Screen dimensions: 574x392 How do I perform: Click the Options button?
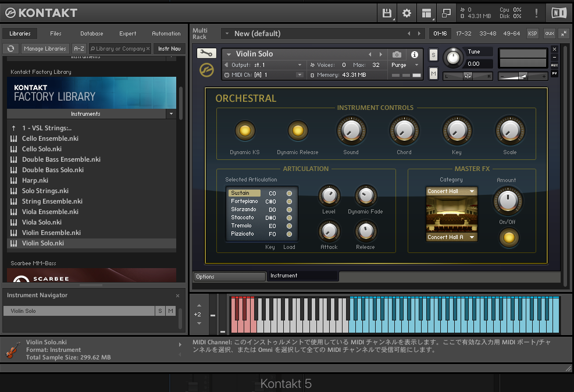229,277
